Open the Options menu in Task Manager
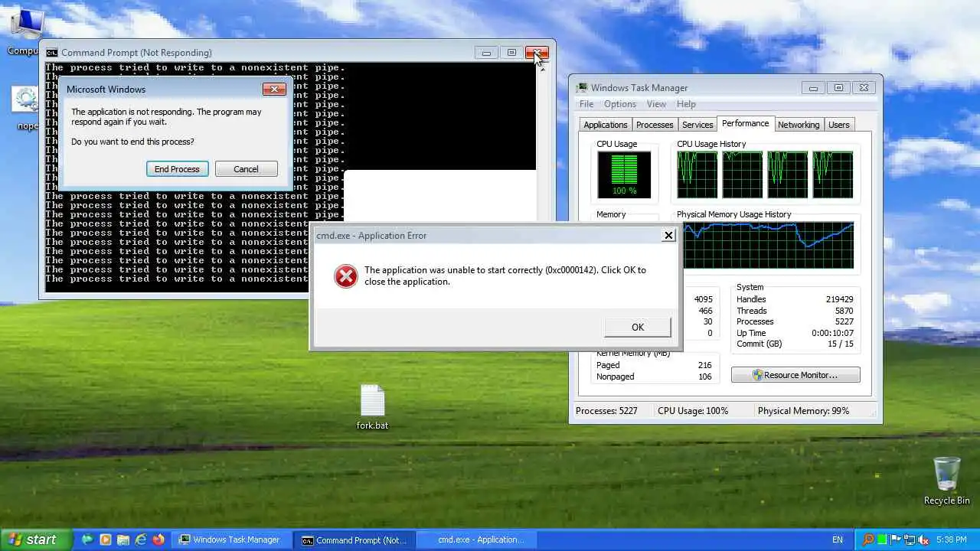980x551 pixels. pos(620,104)
